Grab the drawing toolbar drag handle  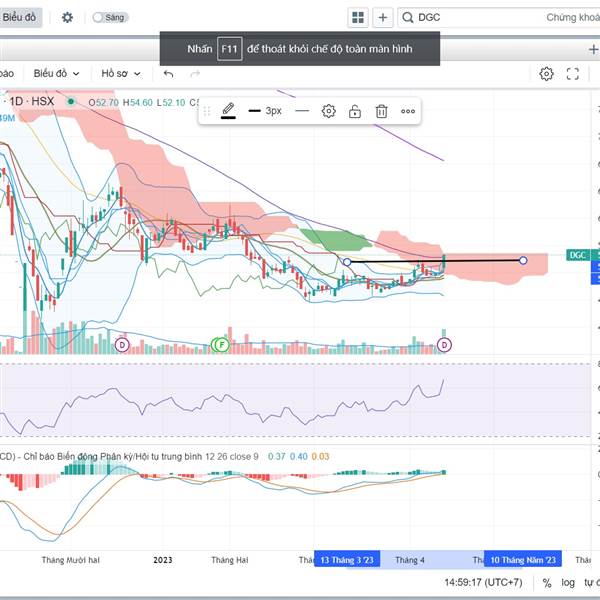[207, 111]
